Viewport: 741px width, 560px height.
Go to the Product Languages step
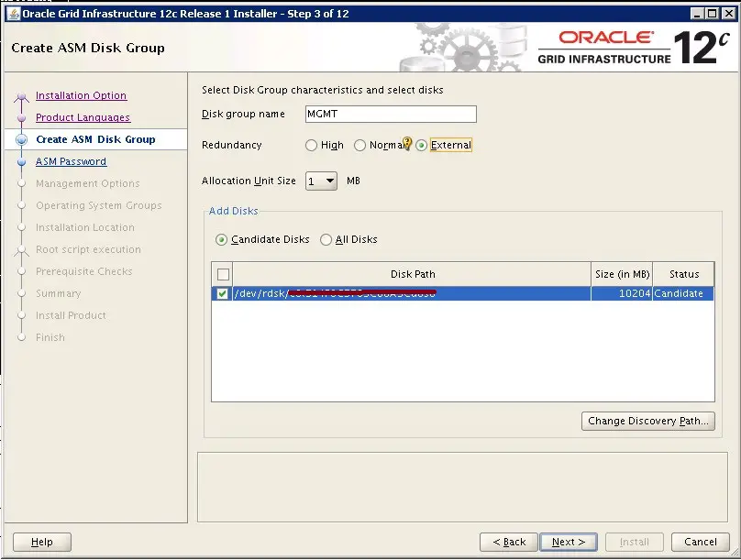click(83, 117)
